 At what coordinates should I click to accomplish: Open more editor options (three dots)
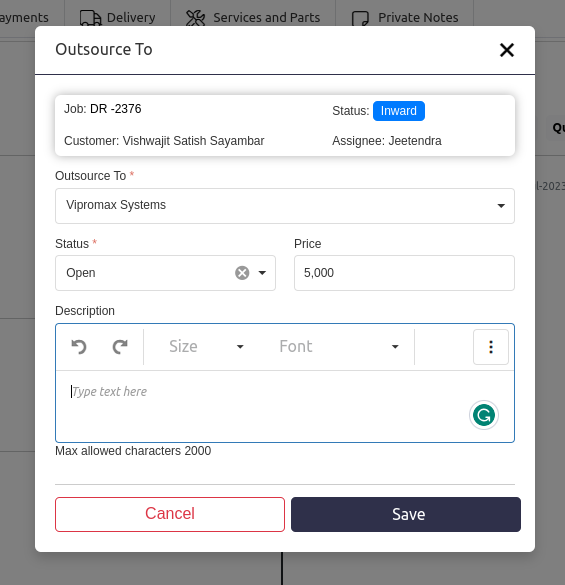pyautogui.click(x=491, y=347)
